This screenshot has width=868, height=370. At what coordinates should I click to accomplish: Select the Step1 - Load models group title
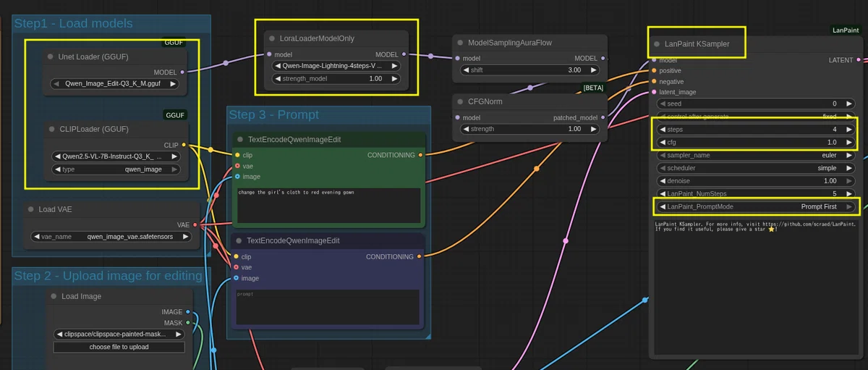pyautogui.click(x=73, y=23)
